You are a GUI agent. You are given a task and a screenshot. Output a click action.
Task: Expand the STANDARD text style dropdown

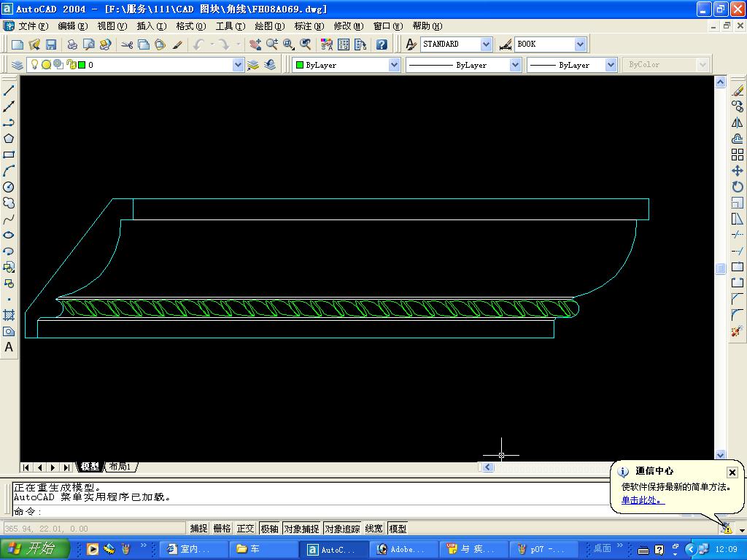pos(487,44)
